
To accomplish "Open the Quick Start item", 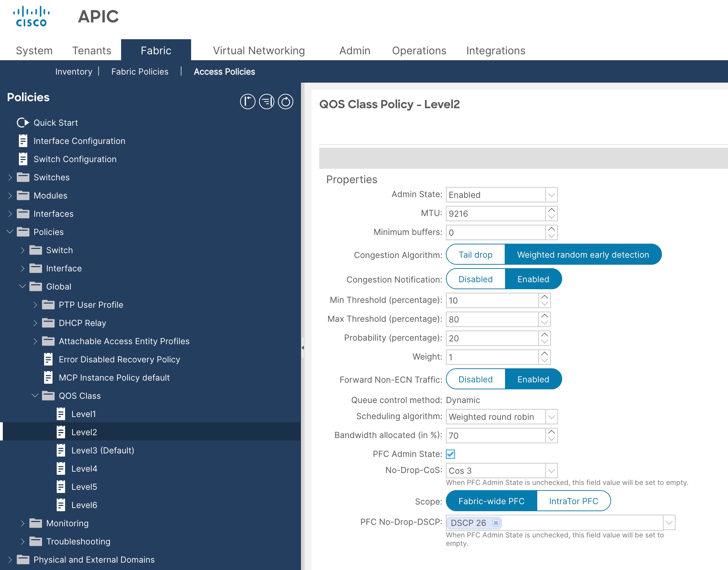I will (55, 123).
